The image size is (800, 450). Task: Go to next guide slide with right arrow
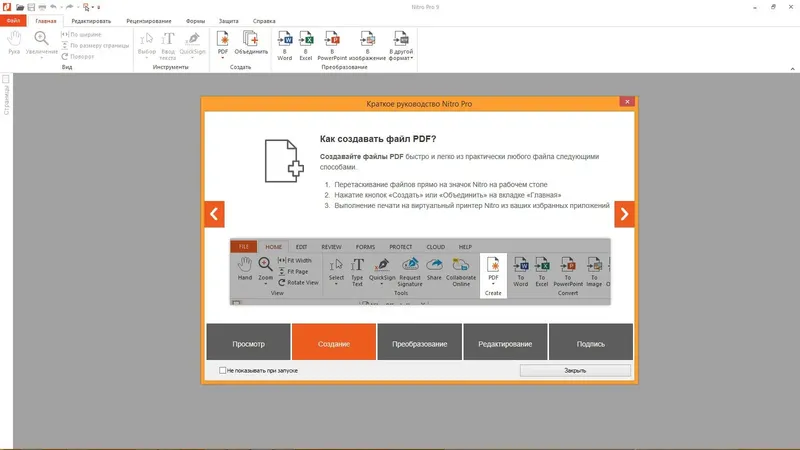click(x=624, y=214)
